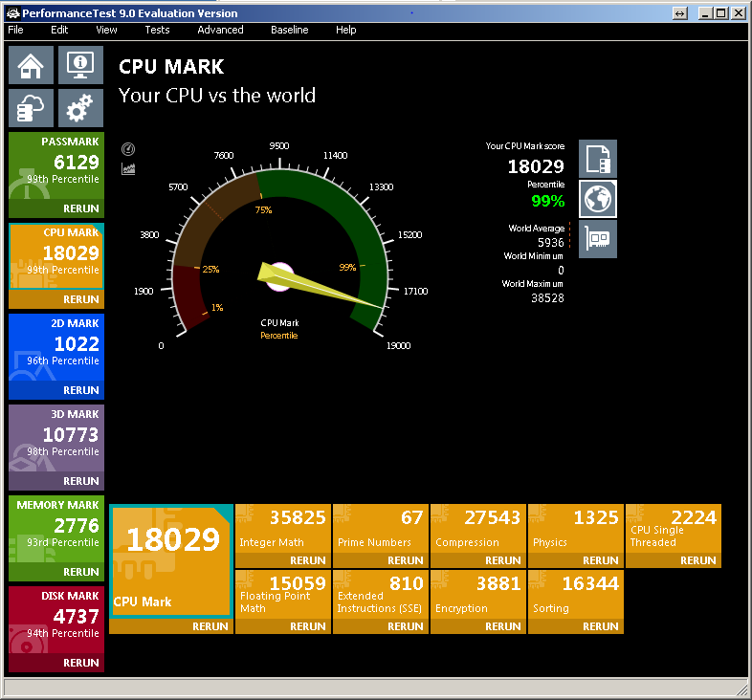Image resolution: width=752 pixels, height=700 pixels.
Task: Open the View menu
Action: (106, 30)
